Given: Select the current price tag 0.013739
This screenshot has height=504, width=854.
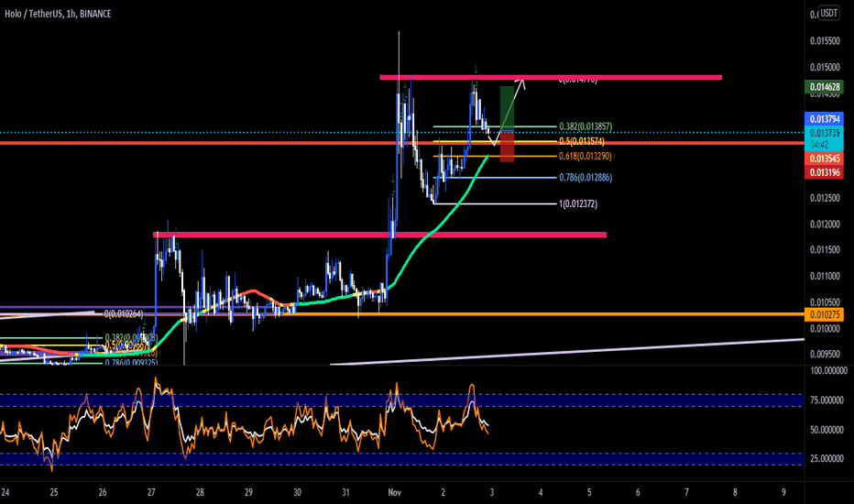Looking at the screenshot, I should point(825,133).
